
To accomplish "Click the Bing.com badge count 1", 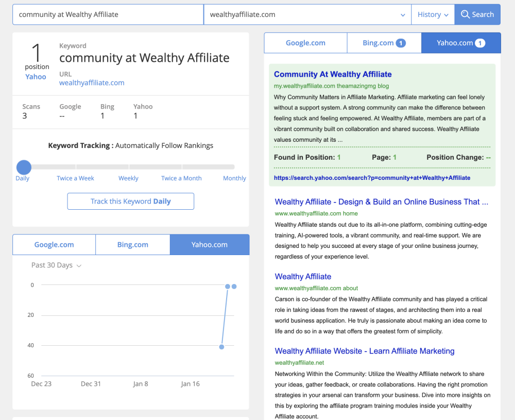I will pos(401,43).
